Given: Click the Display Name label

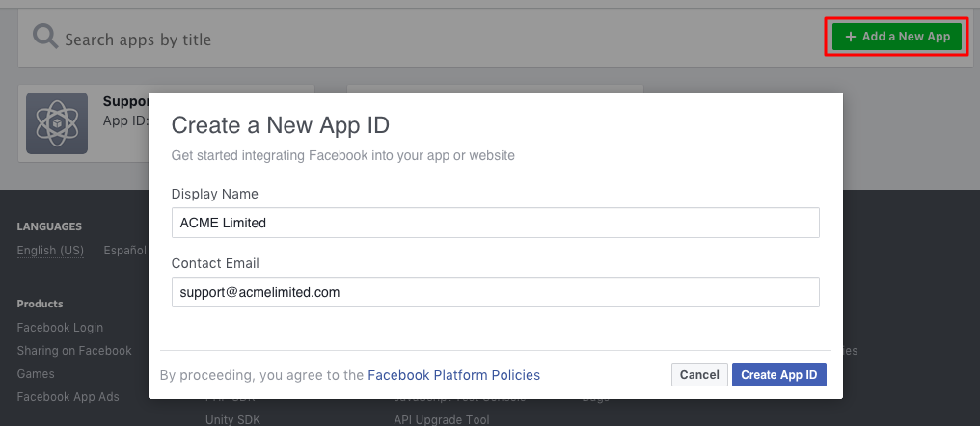Looking at the screenshot, I should point(214,195).
